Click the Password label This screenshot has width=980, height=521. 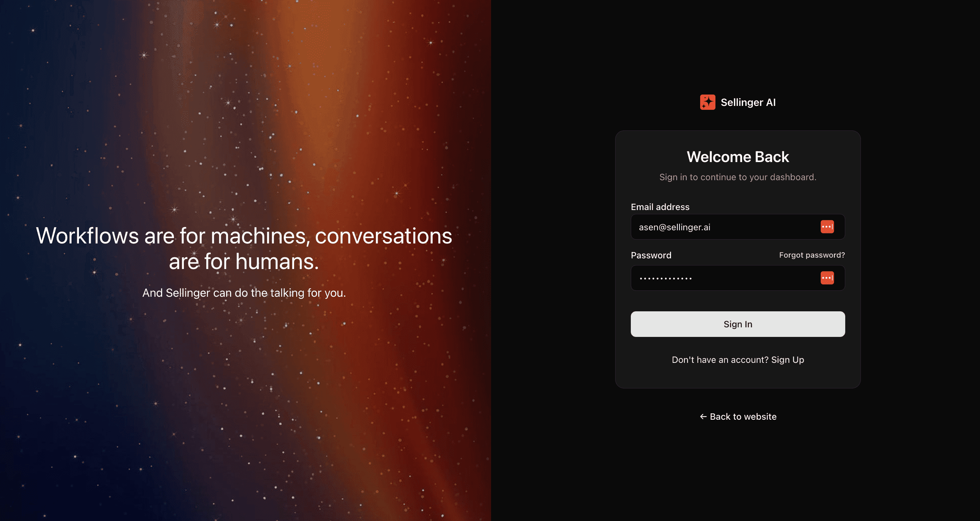tap(651, 255)
